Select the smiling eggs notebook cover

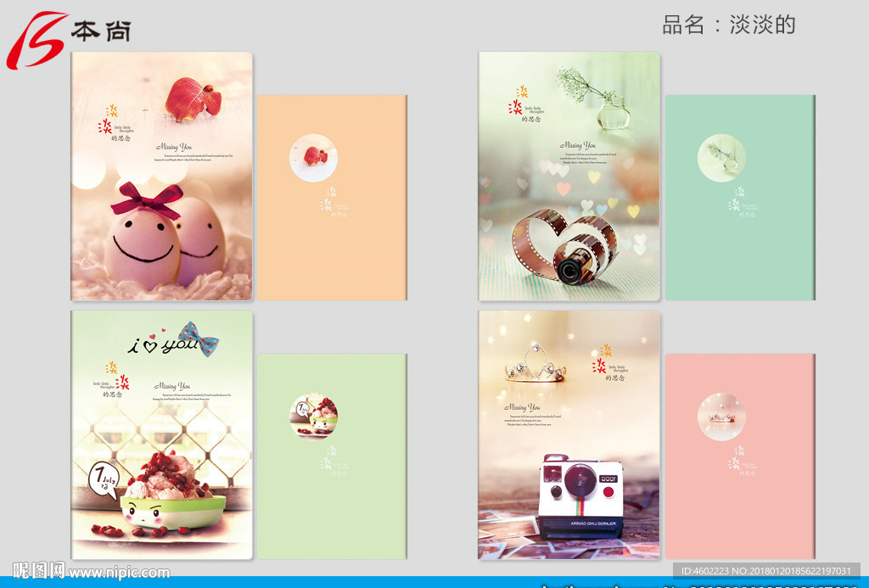(x=162, y=176)
